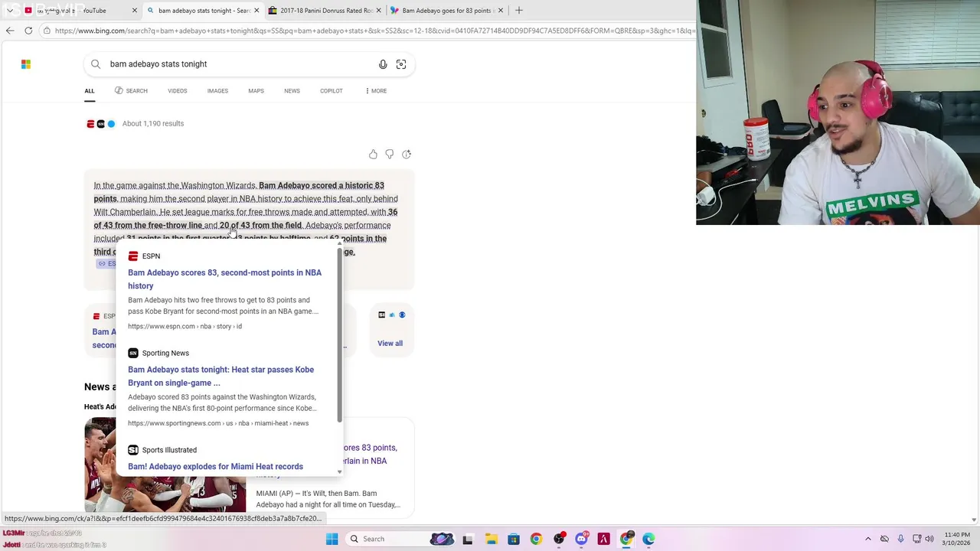The height and width of the screenshot is (551, 980).
Task: Start voice search with the microphone
Action: tap(383, 64)
